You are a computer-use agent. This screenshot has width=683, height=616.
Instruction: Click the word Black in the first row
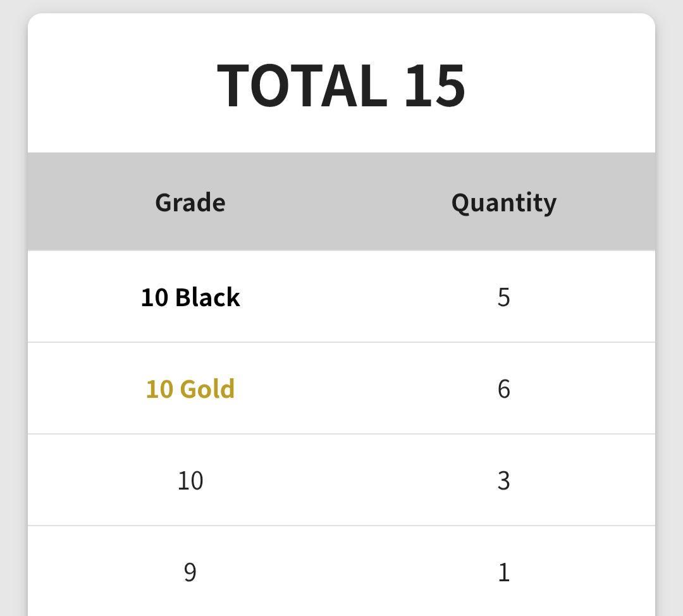[x=207, y=297]
